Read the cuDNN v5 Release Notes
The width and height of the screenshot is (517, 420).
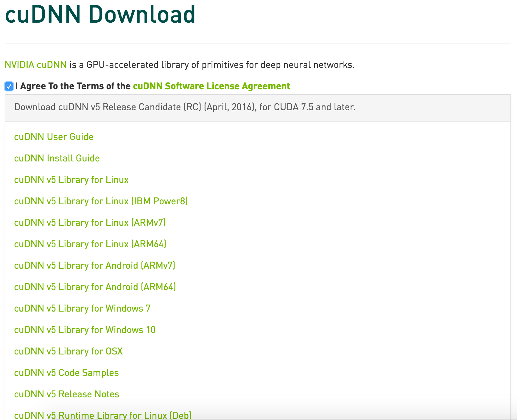(x=66, y=394)
